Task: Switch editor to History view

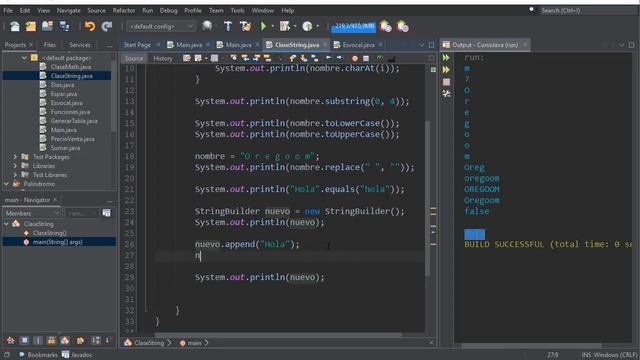Action: [x=163, y=58]
